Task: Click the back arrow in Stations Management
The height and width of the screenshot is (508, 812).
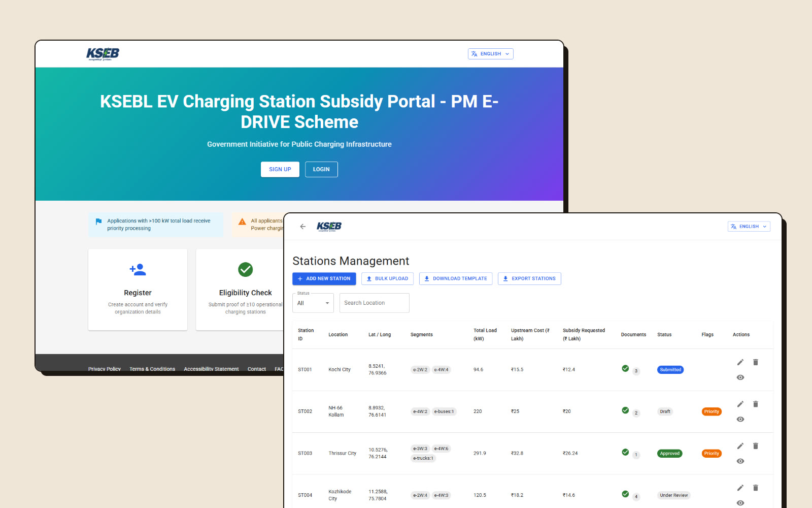Action: pos(303,227)
